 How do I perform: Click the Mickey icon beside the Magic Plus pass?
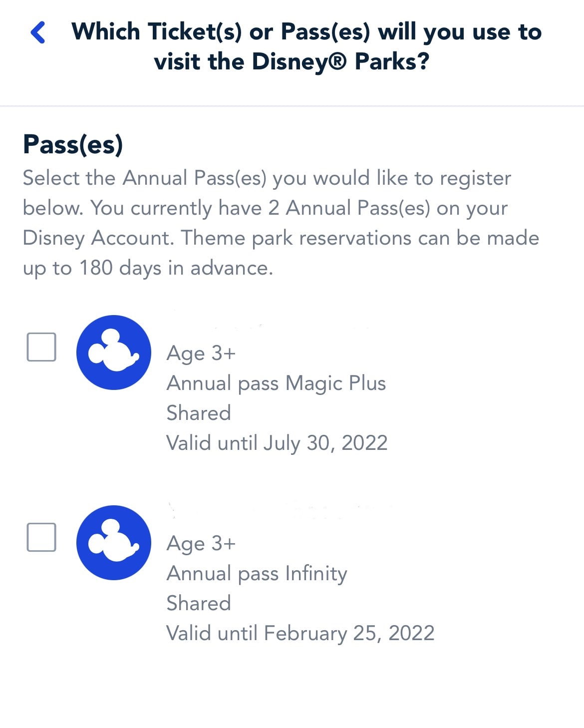click(114, 352)
